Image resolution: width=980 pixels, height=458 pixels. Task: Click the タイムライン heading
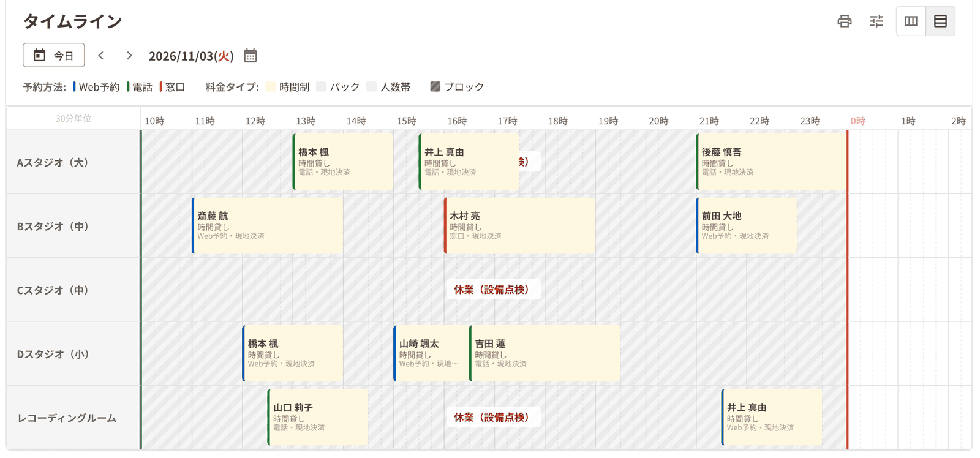(x=72, y=21)
